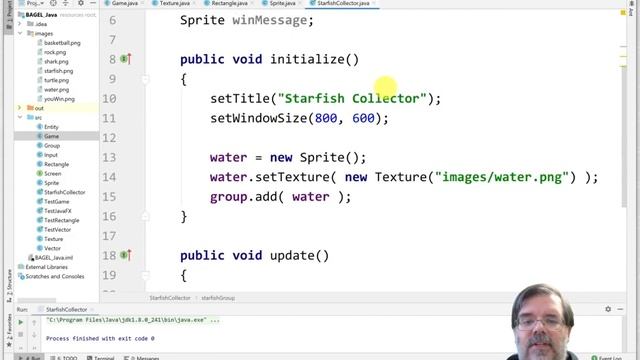Image resolution: width=640 pixels, height=360 pixels.
Task: Select the Vector class in src
Action: (52, 249)
